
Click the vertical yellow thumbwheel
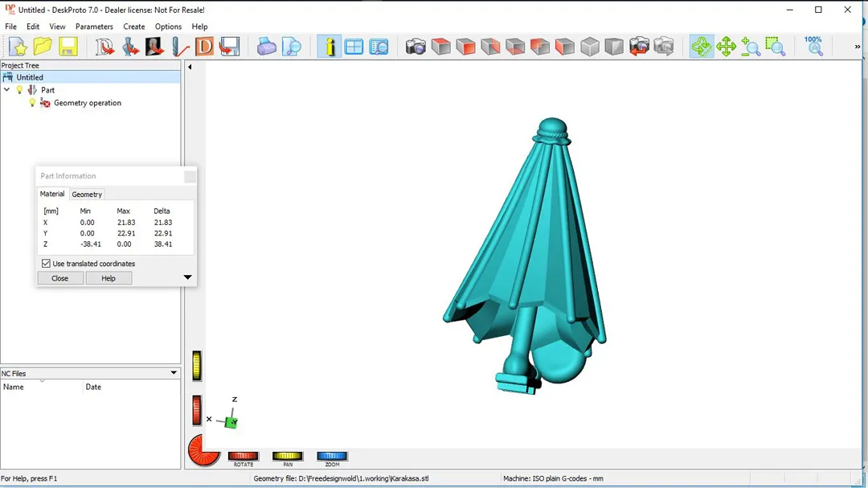tap(197, 366)
